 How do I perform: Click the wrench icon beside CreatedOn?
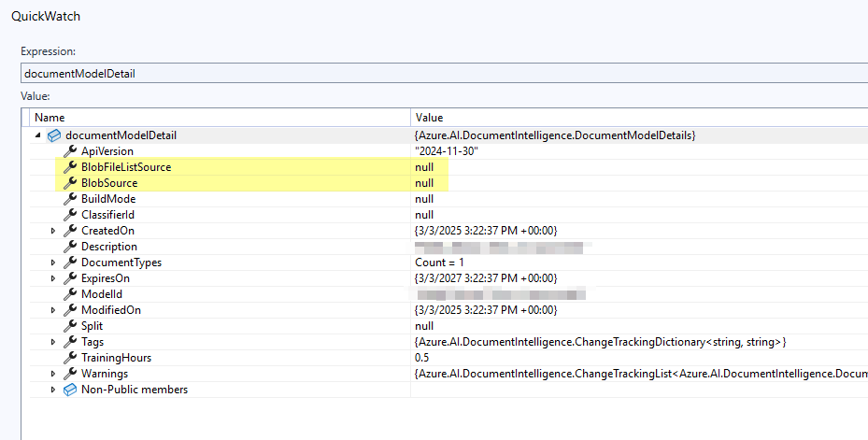tap(70, 230)
